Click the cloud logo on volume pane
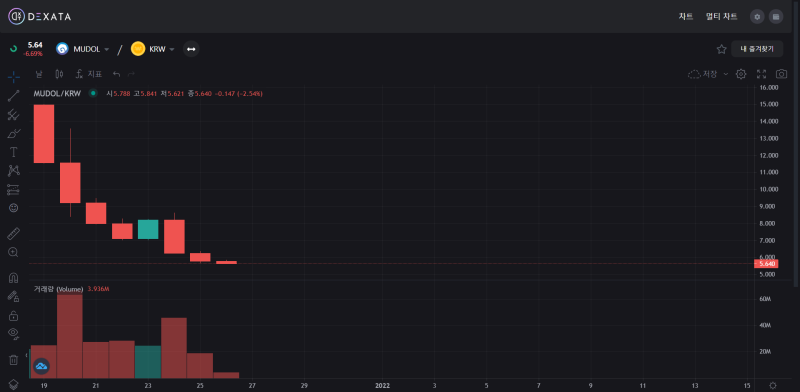 pos(41,366)
